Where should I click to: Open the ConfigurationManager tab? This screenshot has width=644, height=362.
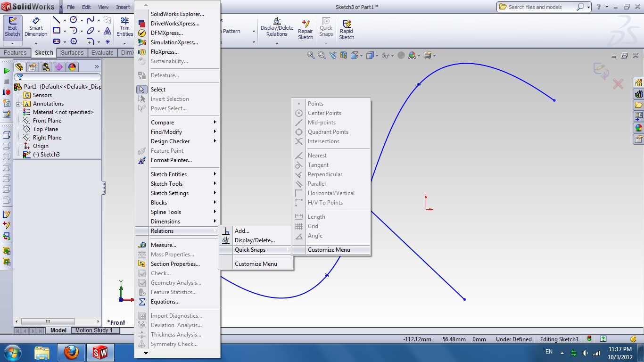point(46,67)
